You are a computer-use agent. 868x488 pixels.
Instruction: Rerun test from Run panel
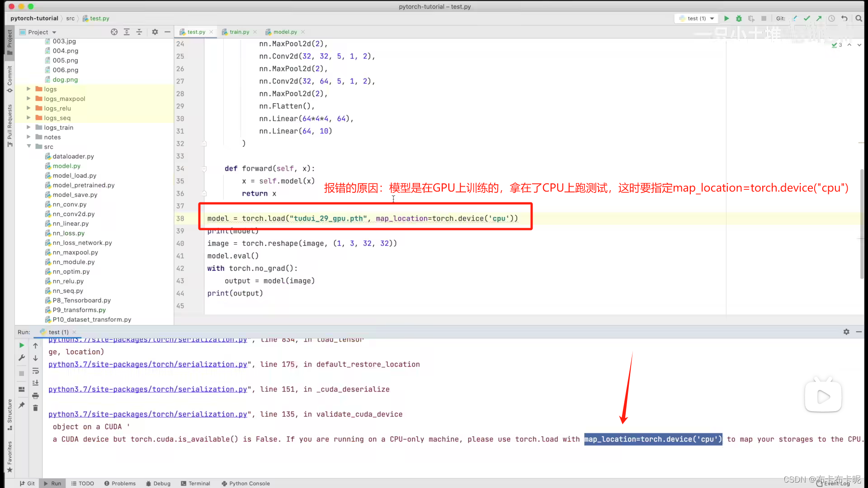coord(21,345)
